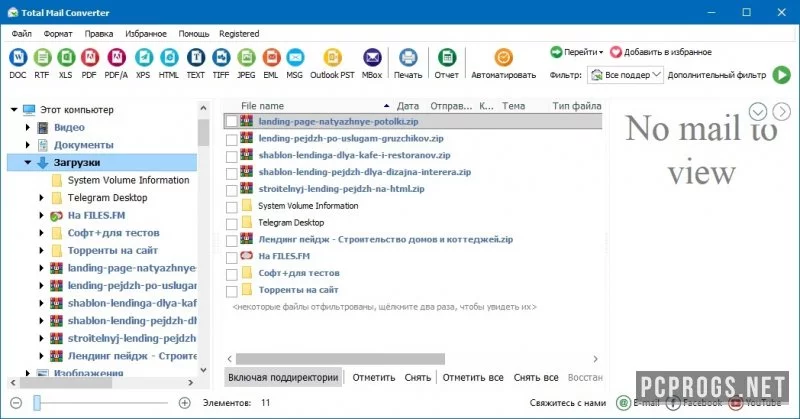Run the green start arrow button
The width and height of the screenshot is (800, 419).
(x=781, y=75)
